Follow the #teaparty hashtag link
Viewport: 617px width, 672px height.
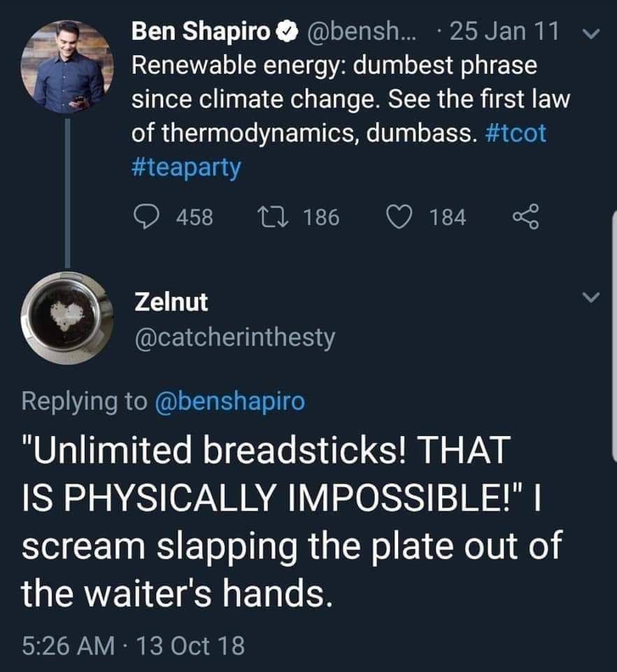pos(186,168)
